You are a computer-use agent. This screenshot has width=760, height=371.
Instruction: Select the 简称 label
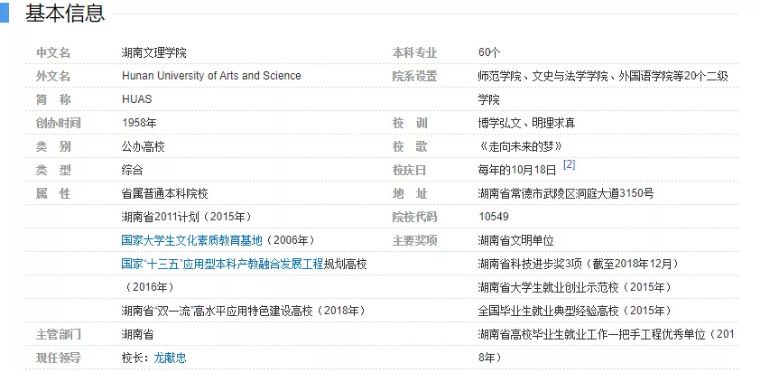tap(53, 99)
